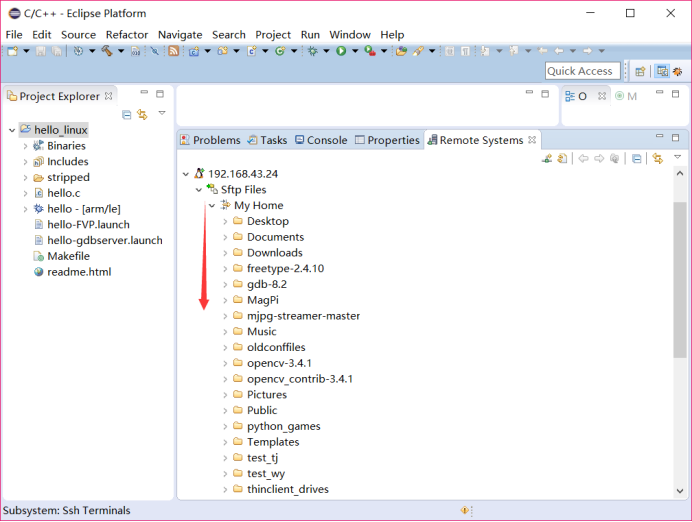
Task: Open the Project menu
Action: pyautogui.click(x=273, y=35)
